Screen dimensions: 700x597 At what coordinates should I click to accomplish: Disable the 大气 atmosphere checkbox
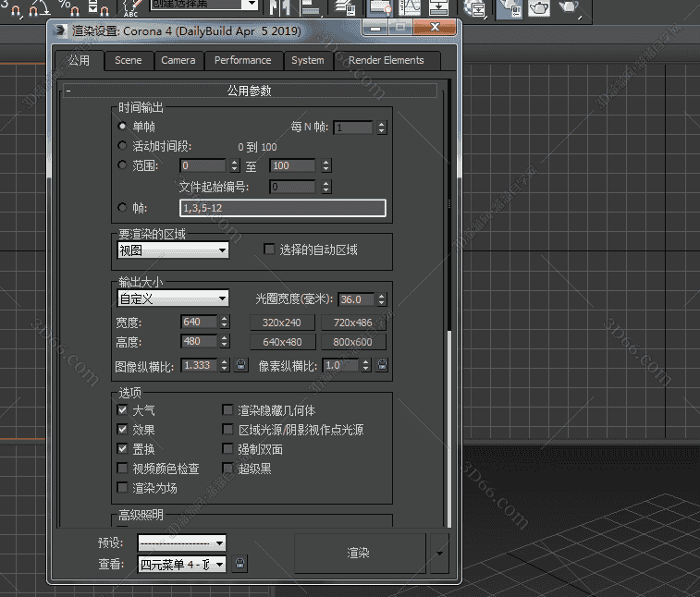pyautogui.click(x=123, y=409)
